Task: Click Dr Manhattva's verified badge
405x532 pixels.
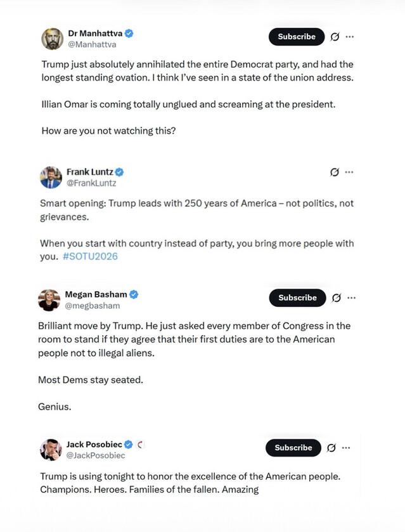Action: (129, 33)
